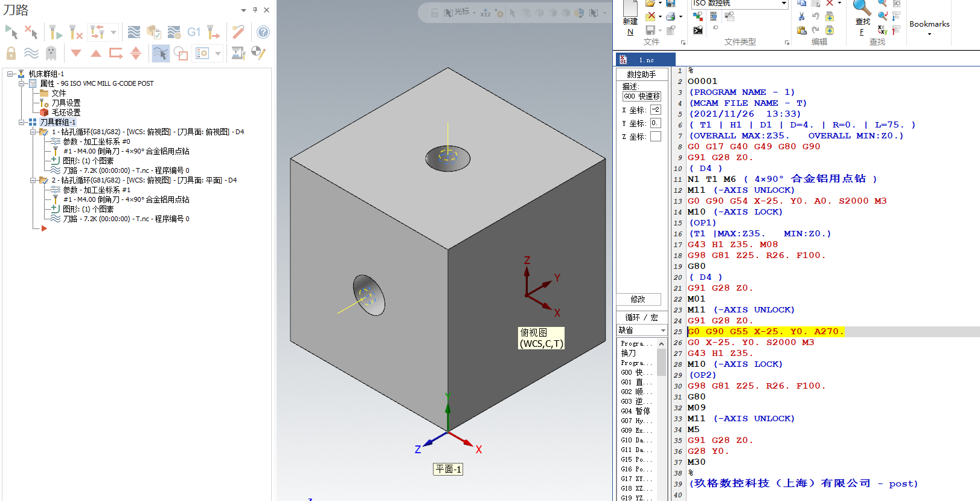Click the scroll to insert arrow icon
This screenshot has width=980, height=501.
pos(136,53)
